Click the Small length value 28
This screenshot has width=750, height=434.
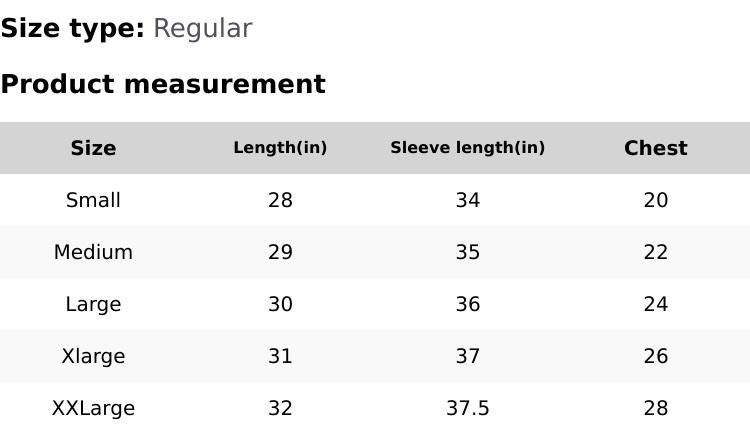coord(280,200)
